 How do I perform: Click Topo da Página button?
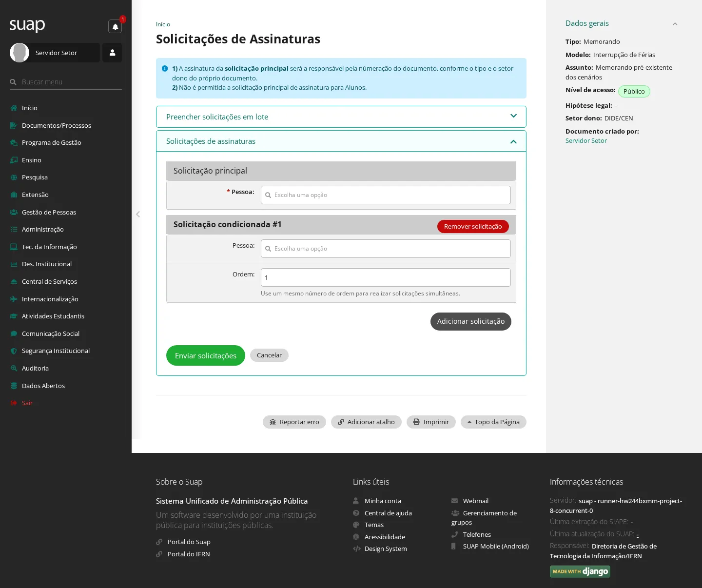[x=493, y=422]
